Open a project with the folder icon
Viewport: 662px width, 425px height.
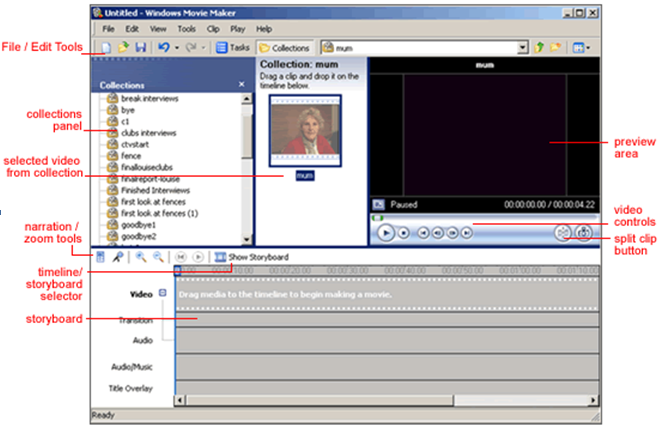(123, 47)
